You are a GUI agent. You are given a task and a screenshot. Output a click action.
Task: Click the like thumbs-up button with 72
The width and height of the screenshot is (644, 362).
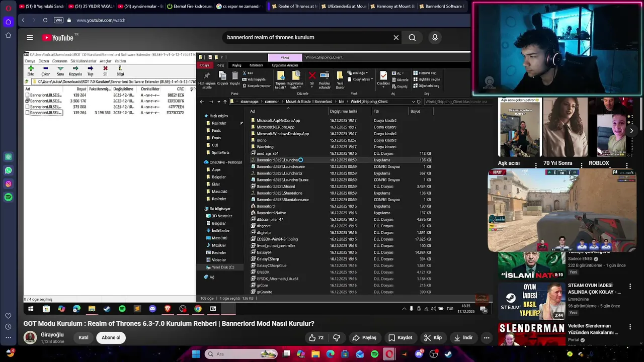point(316,338)
